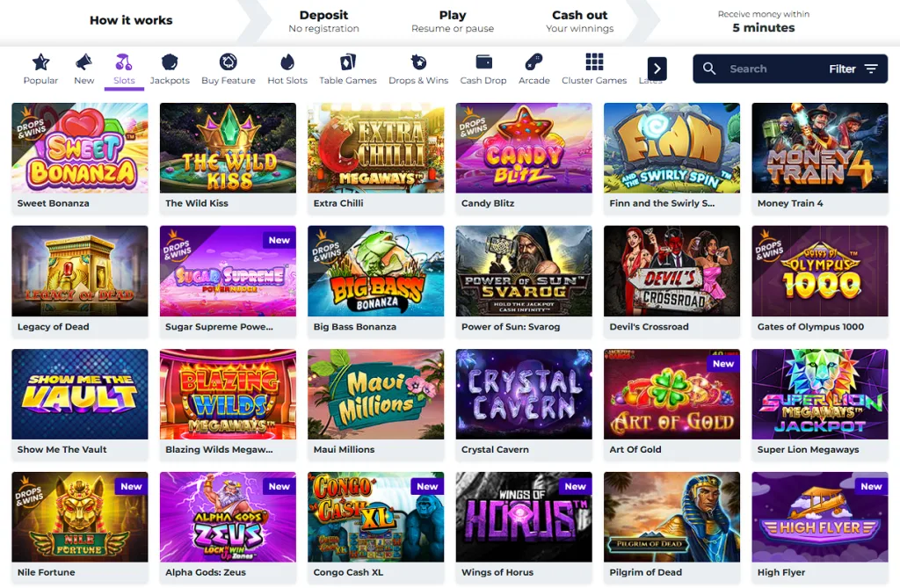
Task: Select the Arcade joystick icon
Action: coord(533,62)
